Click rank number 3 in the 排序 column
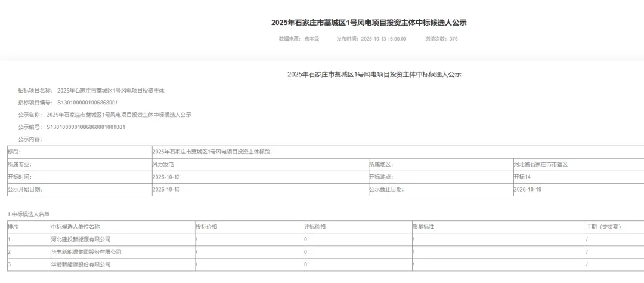 click(x=29, y=264)
